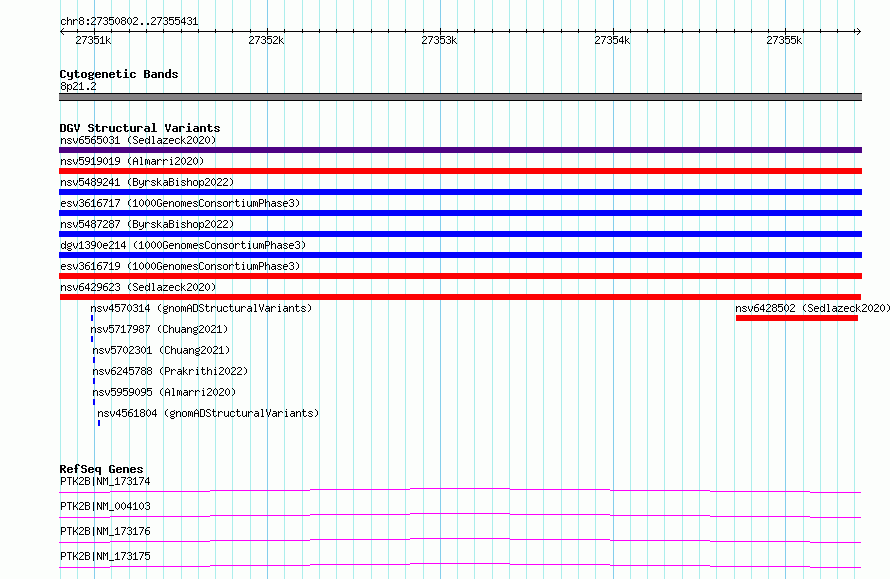Select the blue bar under nsv5489241

tap(460, 192)
